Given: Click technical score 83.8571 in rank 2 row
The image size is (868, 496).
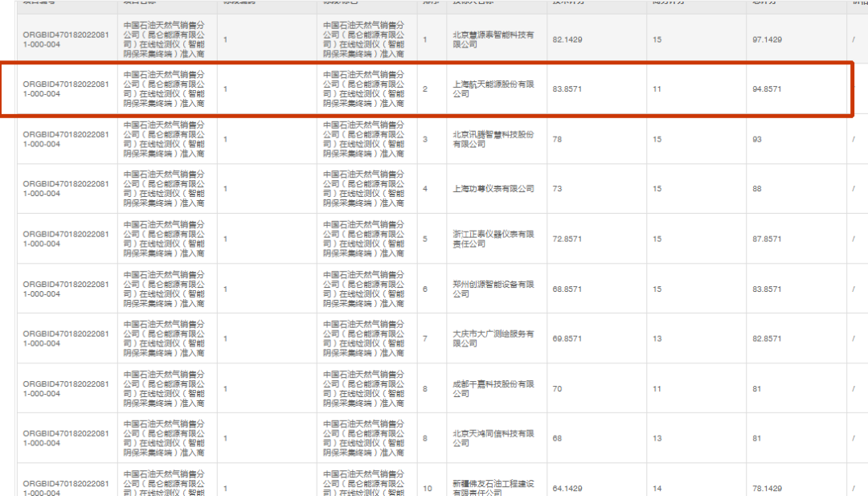Looking at the screenshot, I should 567,89.
